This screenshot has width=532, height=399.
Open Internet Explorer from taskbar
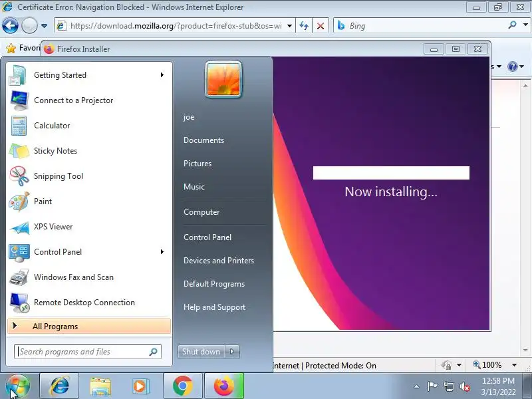pos(59,386)
